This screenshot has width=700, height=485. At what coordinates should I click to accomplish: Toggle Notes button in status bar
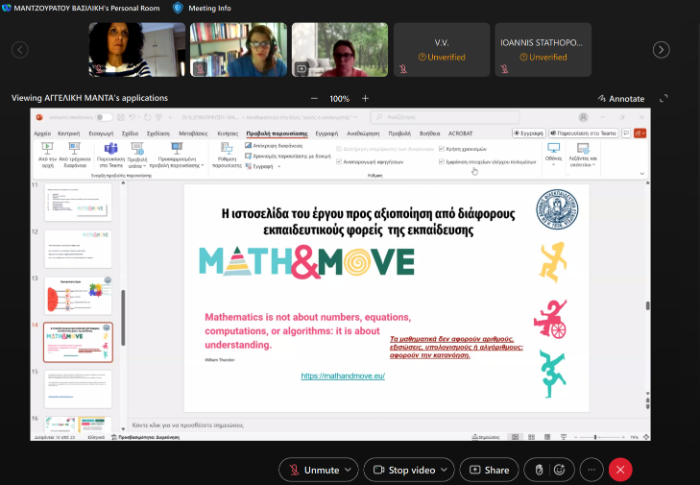click(486, 437)
